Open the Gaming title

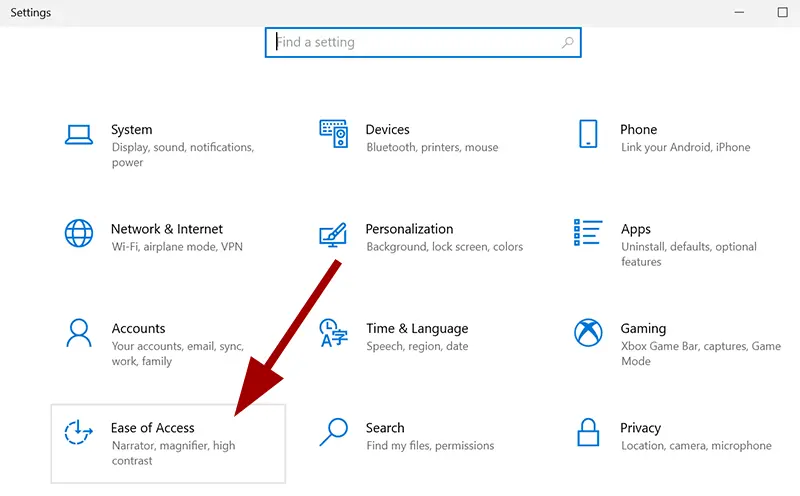pyautogui.click(x=643, y=329)
